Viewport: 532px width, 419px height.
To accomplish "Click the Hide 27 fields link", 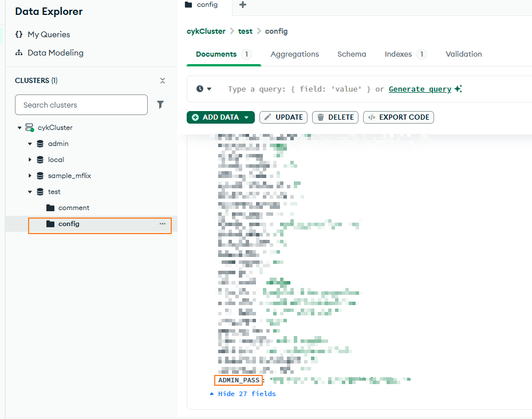I will point(247,394).
